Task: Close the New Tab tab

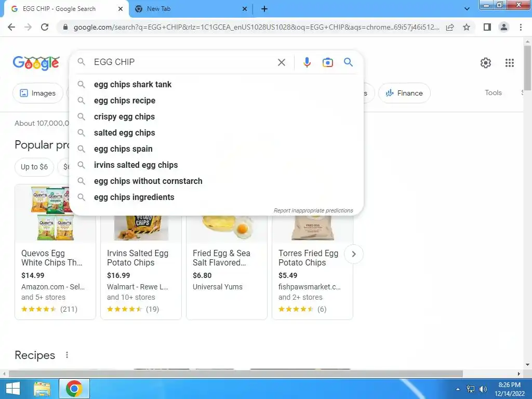Action: (245, 9)
